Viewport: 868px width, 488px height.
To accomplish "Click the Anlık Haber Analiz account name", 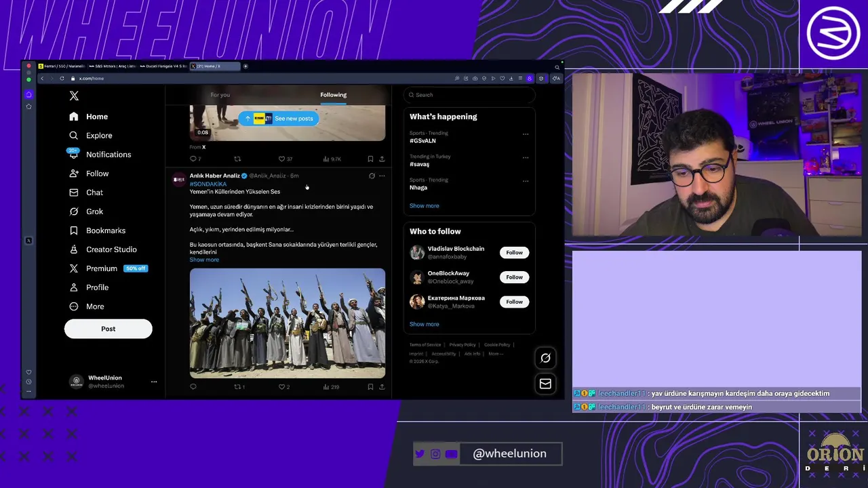I will click(214, 176).
